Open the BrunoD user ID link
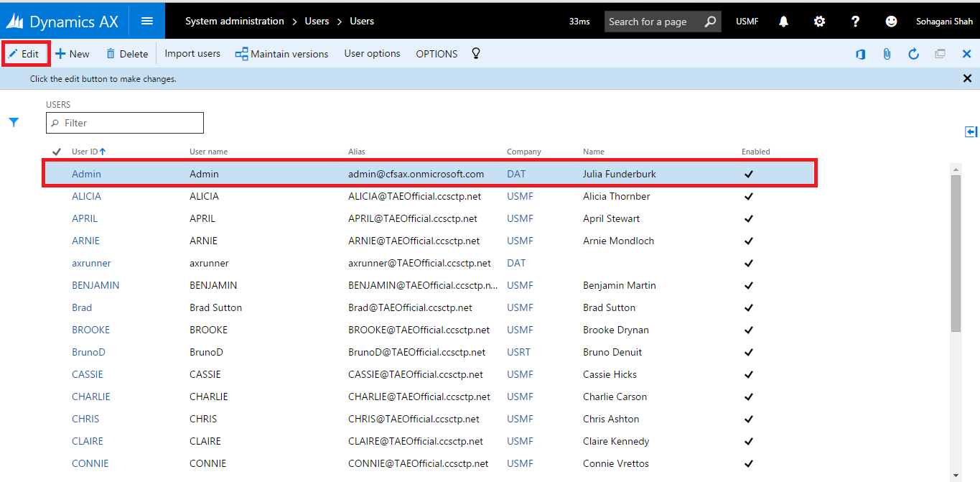Screen dimensions: 980x482 point(88,352)
